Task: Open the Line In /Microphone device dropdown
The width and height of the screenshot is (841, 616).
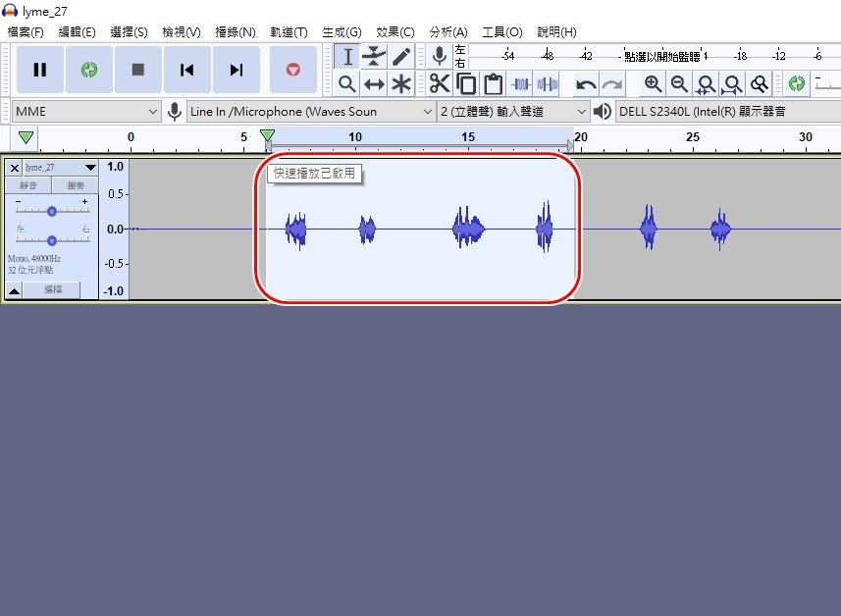Action: tap(310, 112)
